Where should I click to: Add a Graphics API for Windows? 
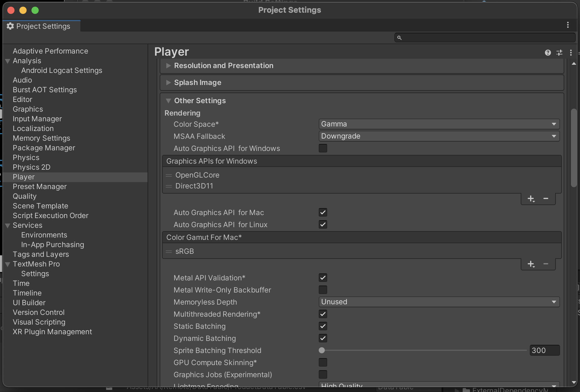(531, 199)
